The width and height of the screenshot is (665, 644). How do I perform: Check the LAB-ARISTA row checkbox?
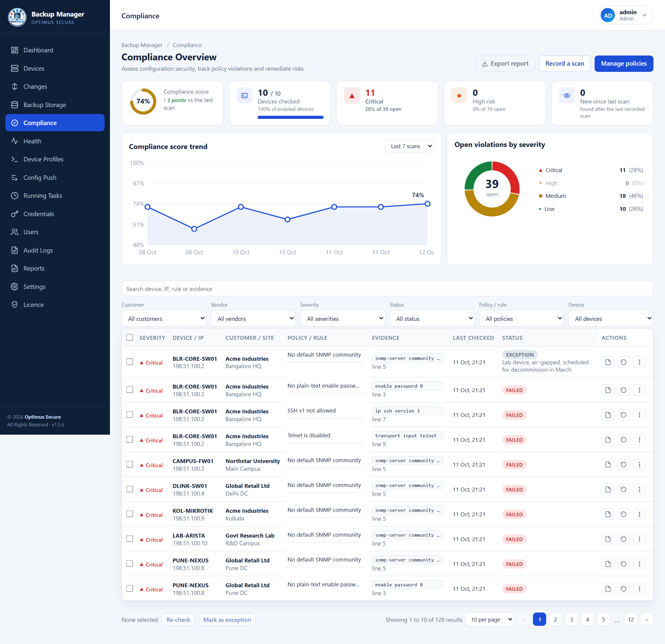click(x=130, y=538)
